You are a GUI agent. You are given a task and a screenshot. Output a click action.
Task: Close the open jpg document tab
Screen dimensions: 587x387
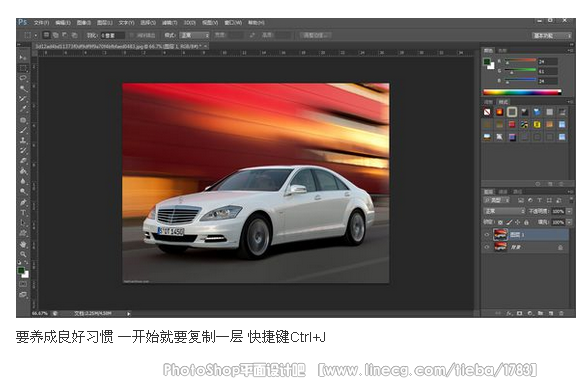pyautogui.click(x=206, y=46)
